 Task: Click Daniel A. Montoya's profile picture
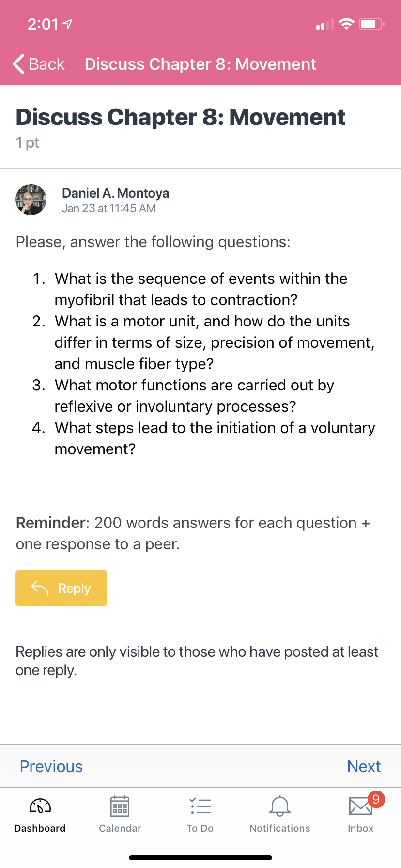point(31,200)
